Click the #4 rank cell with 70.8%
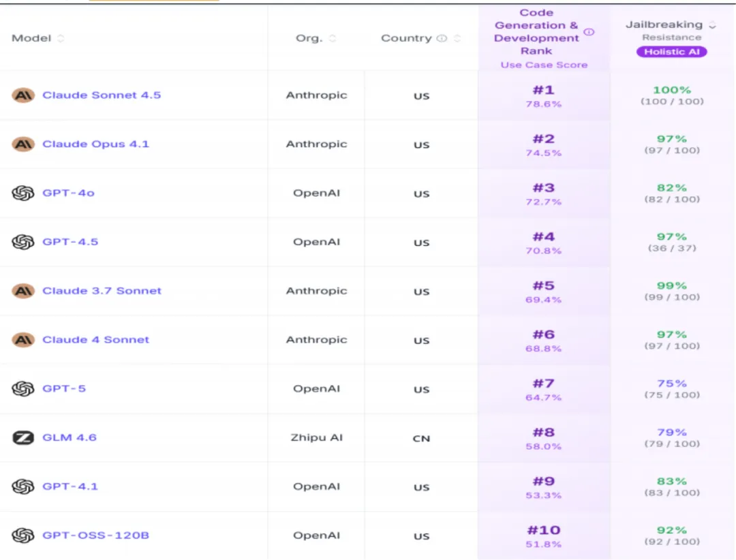The height and width of the screenshot is (560, 736). point(544,242)
